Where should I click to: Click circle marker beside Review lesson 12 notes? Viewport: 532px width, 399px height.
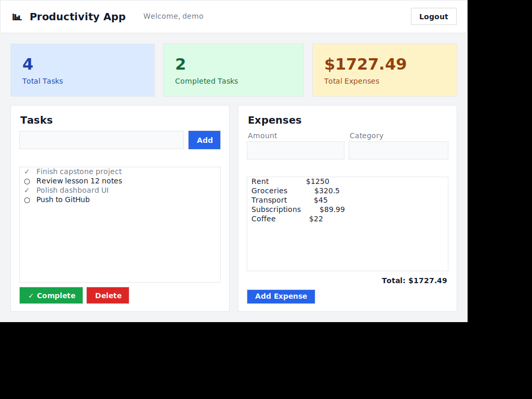27,181
